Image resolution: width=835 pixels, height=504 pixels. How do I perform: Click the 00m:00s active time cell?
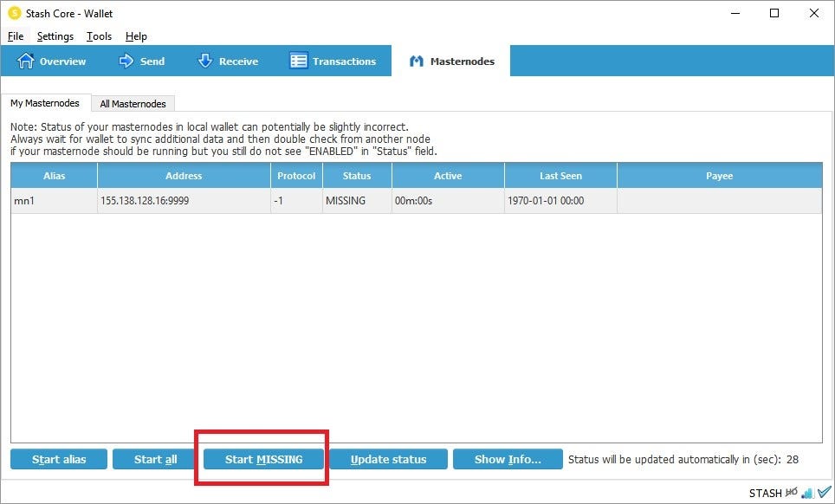[448, 201]
